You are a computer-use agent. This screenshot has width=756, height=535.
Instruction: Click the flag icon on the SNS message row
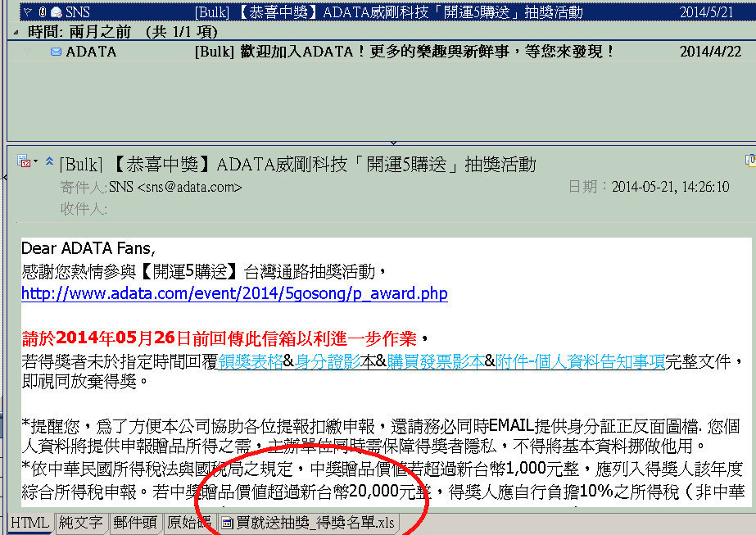(28, 11)
